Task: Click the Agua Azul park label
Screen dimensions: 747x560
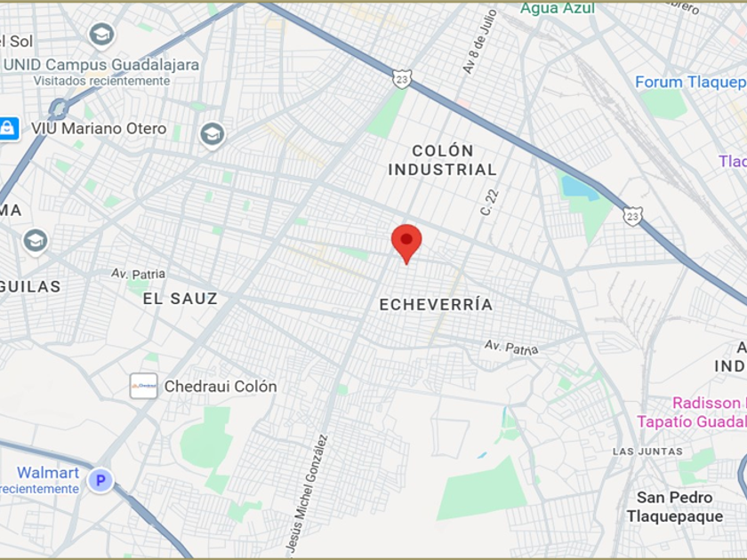Action: click(558, 8)
